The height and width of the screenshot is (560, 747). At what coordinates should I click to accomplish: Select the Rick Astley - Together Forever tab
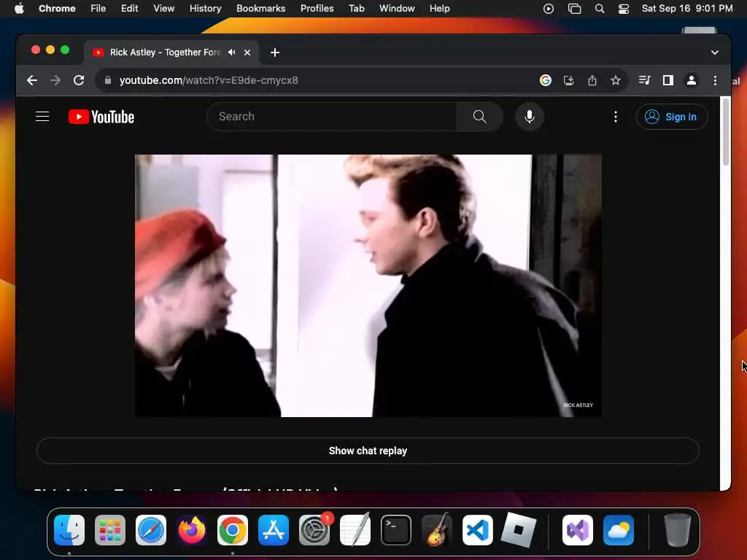pos(171,52)
